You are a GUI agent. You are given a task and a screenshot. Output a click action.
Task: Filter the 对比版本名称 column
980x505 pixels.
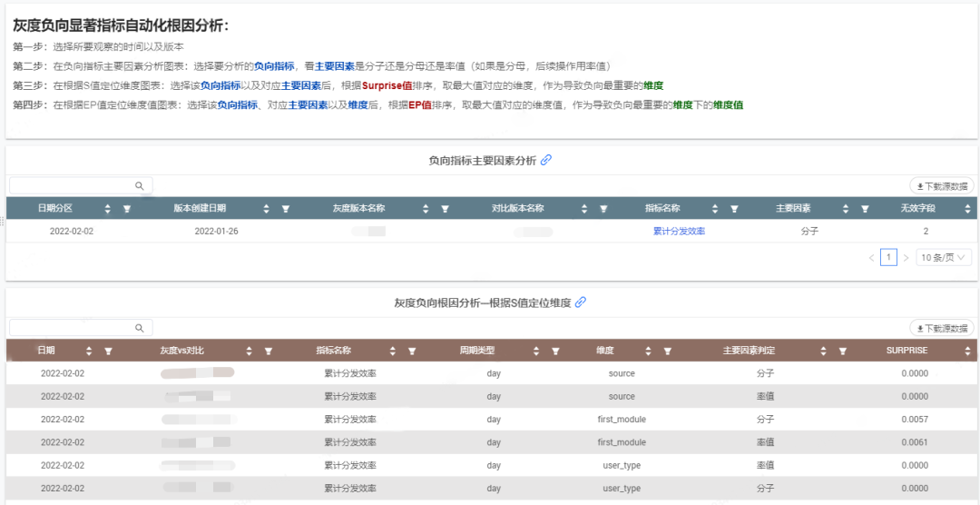tap(603, 208)
